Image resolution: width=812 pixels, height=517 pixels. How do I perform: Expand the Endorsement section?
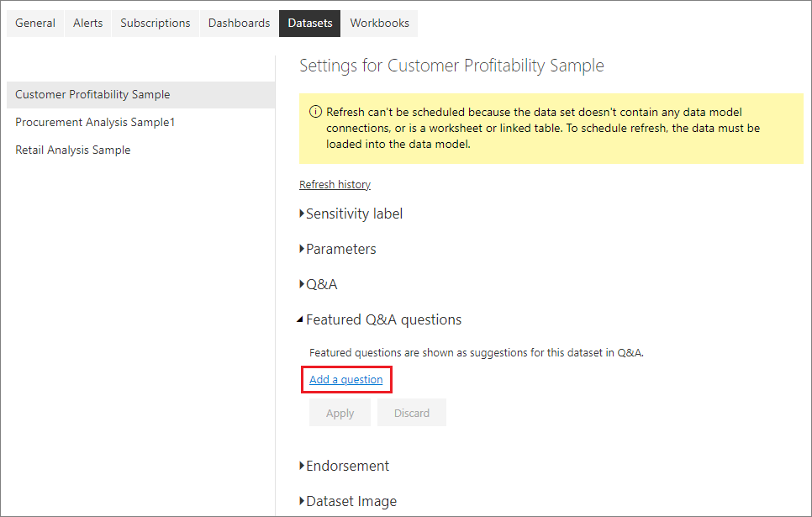click(x=347, y=465)
